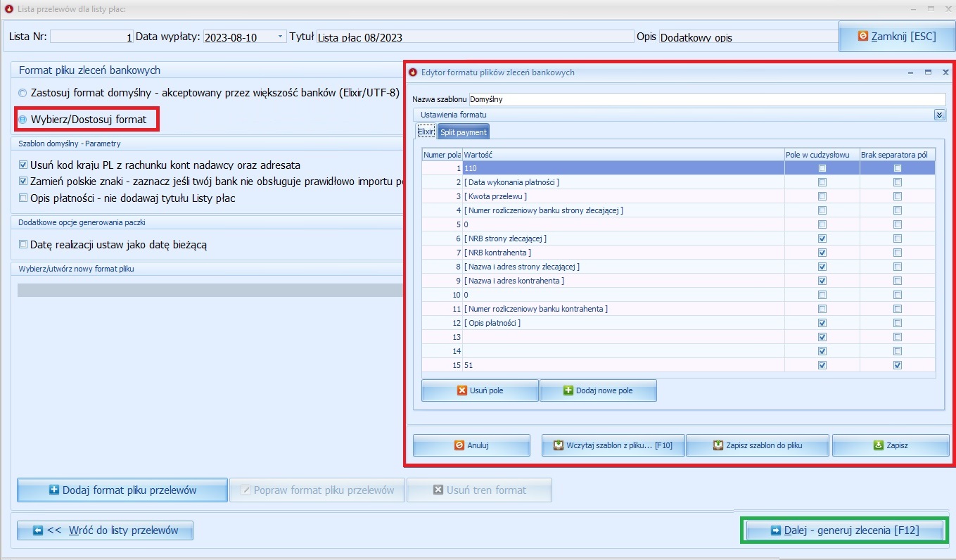The image size is (956, 560).
Task: Select row 1 with value 110
Action: (x=678, y=168)
